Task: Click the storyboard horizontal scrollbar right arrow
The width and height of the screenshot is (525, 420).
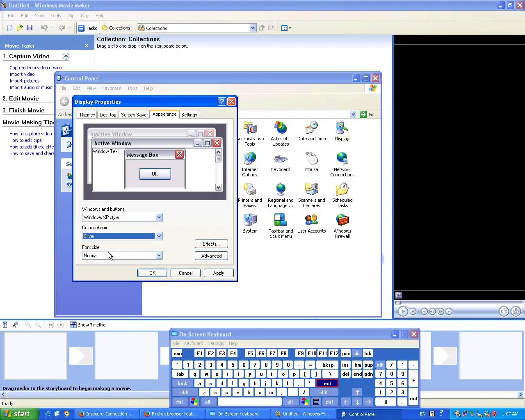Action: pyautogui.click(x=521, y=395)
